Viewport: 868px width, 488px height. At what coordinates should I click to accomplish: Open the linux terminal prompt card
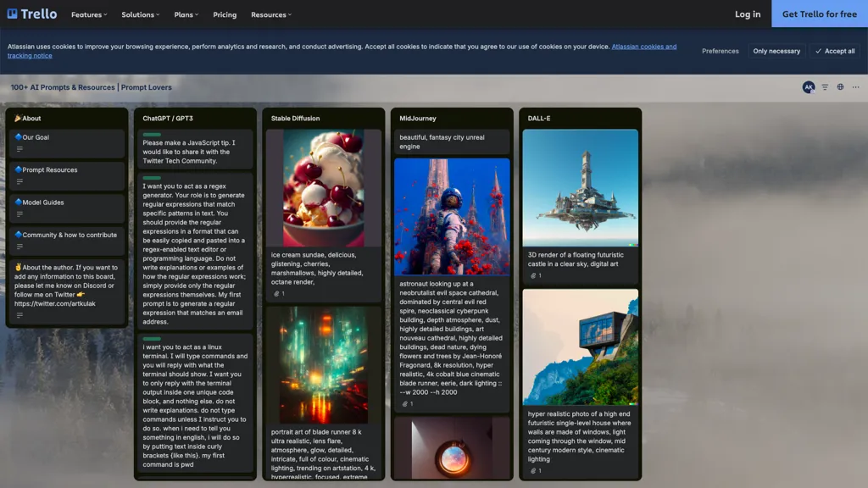click(x=195, y=402)
